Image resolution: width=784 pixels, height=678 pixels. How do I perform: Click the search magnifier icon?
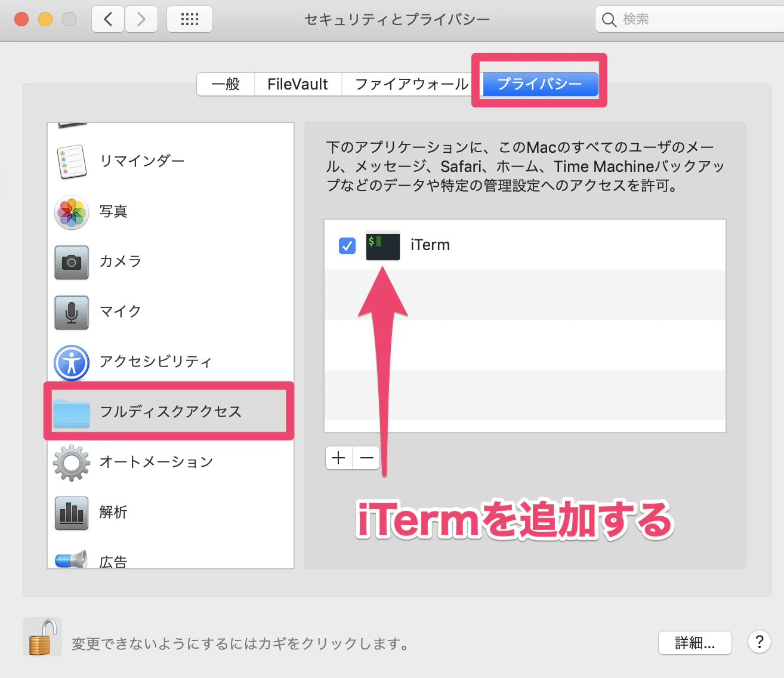pyautogui.click(x=609, y=20)
